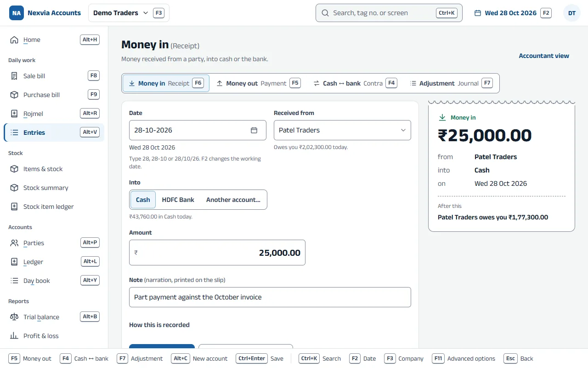Click the Note narration text field

pyautogui.click(x=270, y=297)
